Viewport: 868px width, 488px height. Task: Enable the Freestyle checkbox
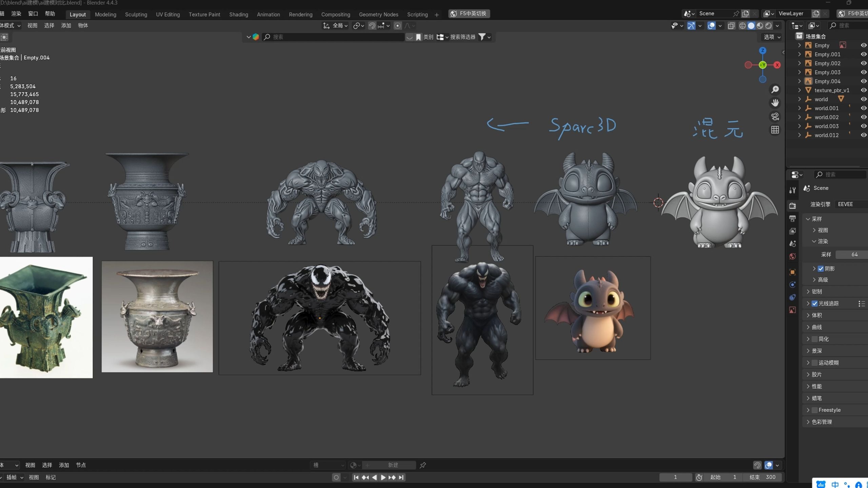[814, 410]
